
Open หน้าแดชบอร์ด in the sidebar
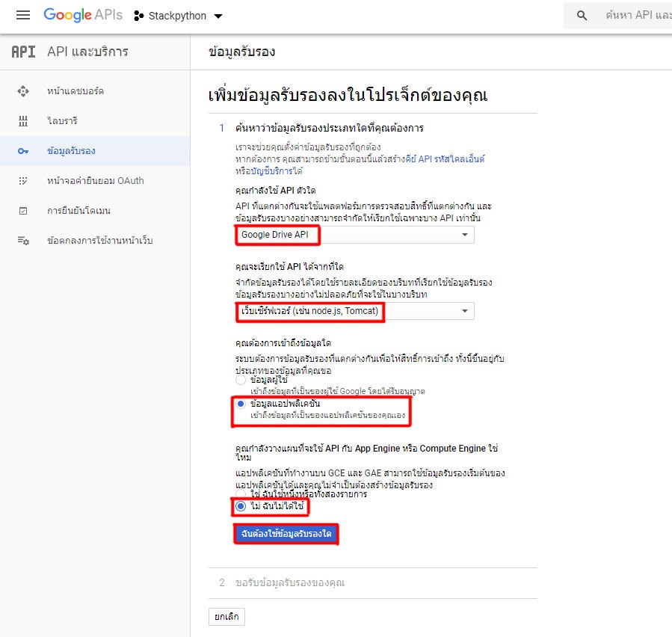tap(95, 91)
